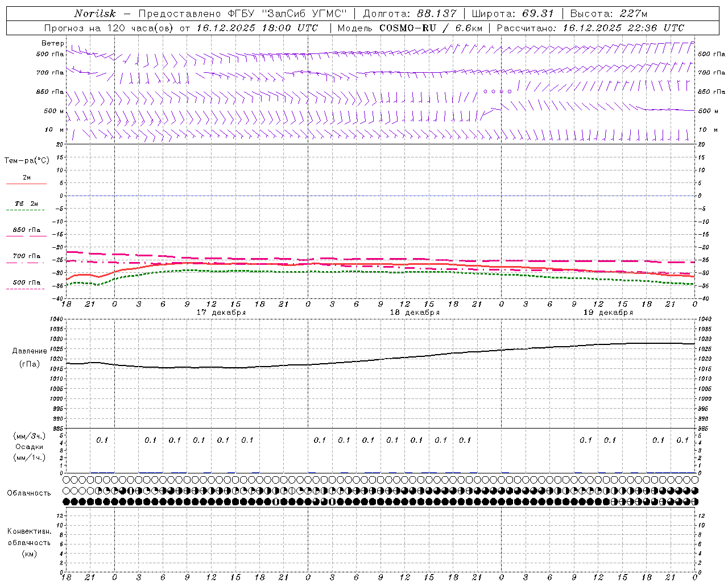Click the '(км)' unit under convective cloudiness
728x582 pixels.
coord(29,554)
